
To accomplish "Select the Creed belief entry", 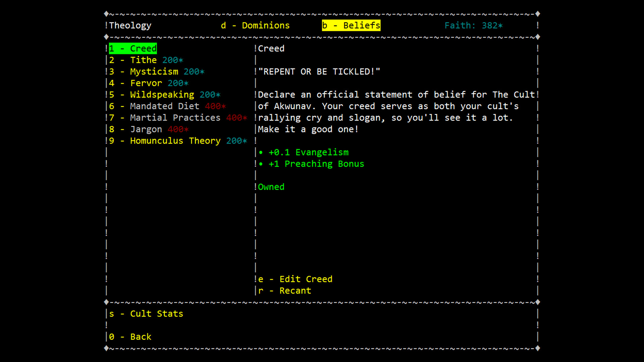I will (x=133, y=49).
